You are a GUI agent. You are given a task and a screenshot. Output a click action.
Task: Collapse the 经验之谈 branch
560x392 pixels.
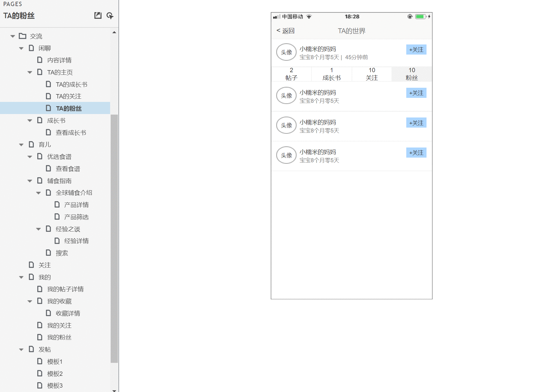(38, 229)
